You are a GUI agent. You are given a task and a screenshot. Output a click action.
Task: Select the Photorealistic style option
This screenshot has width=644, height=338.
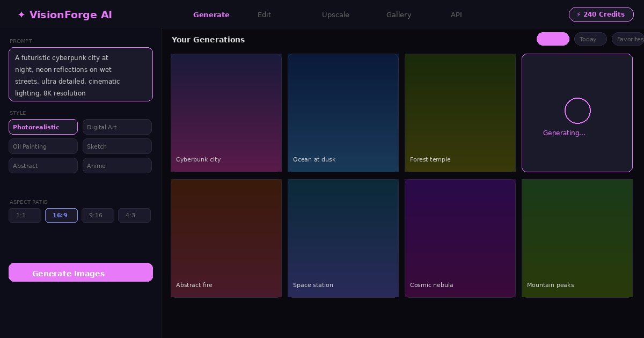point(43,127)
